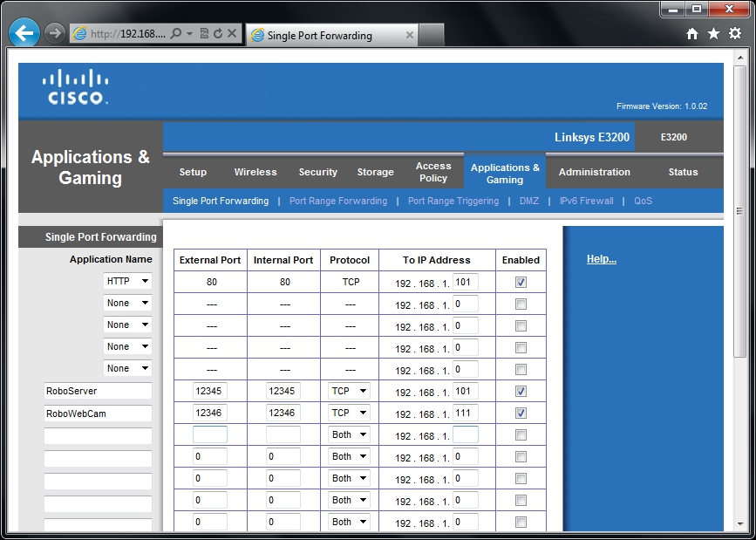Viewport: 756px width, 540px height.
Task: Open the HTTP application name dropdown
Action: [127, 281]
